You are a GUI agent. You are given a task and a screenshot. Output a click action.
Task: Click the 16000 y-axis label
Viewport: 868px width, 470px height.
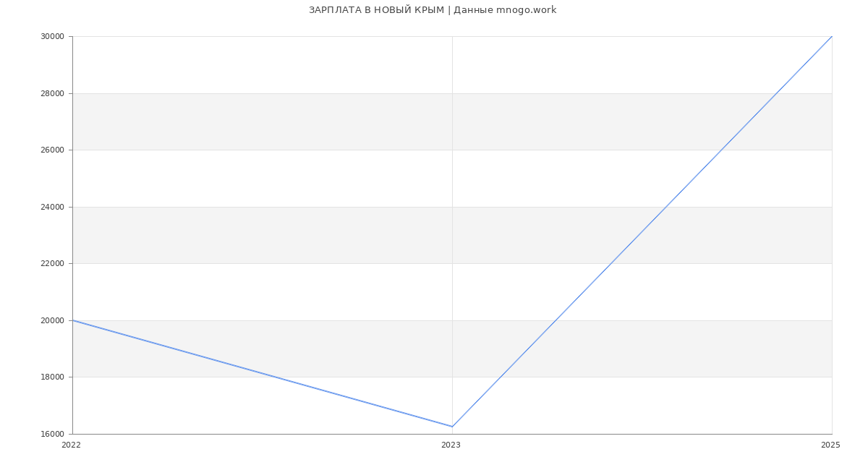point(53,434)
